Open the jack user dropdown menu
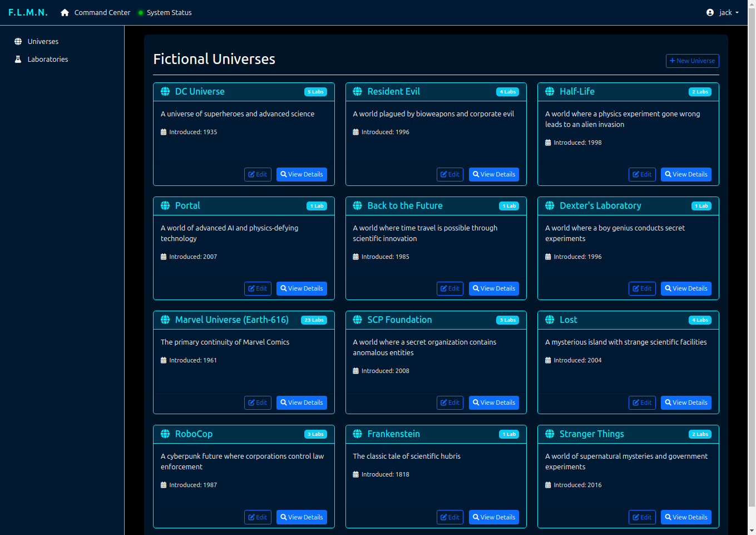The image size is (756, 535). 723,12
